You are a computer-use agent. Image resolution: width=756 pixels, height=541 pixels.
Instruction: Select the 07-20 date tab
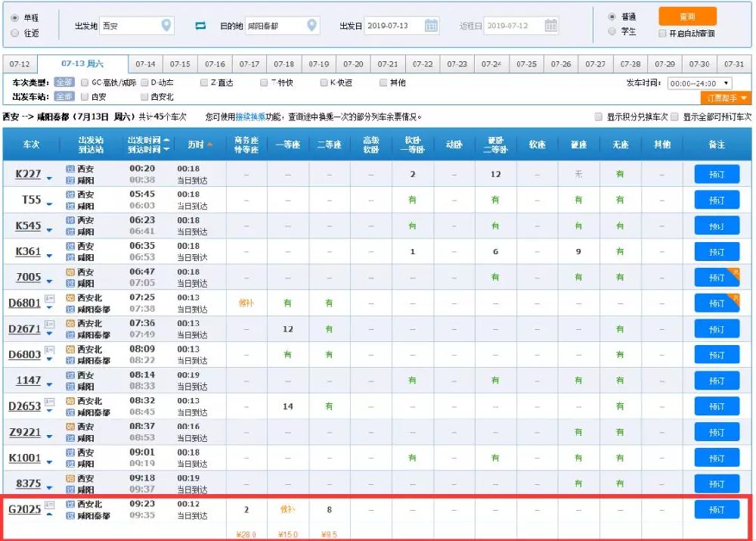coord(353,64)
